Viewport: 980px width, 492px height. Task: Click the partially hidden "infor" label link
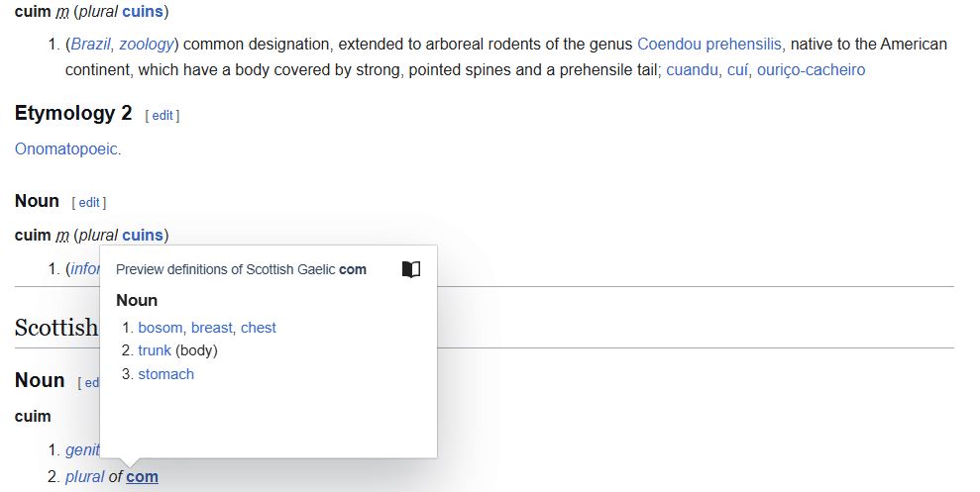(83, 269)
